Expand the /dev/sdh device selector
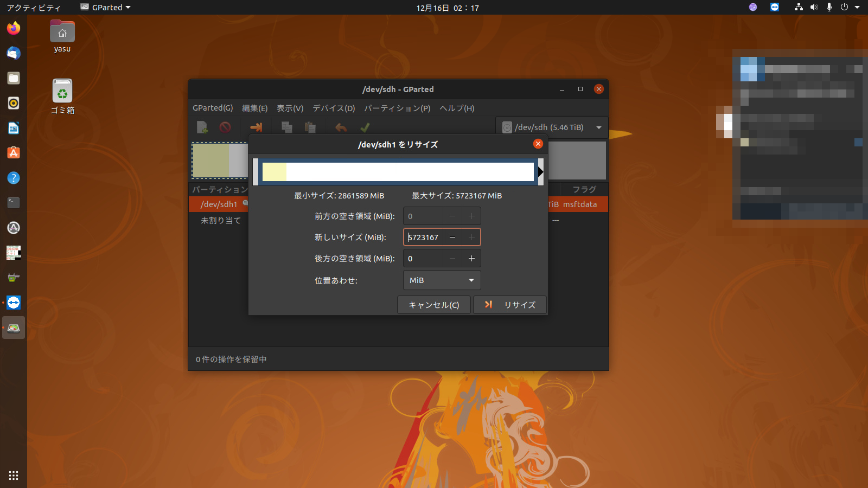The height and width of the screenshot is (488, 868). point(552,127)
